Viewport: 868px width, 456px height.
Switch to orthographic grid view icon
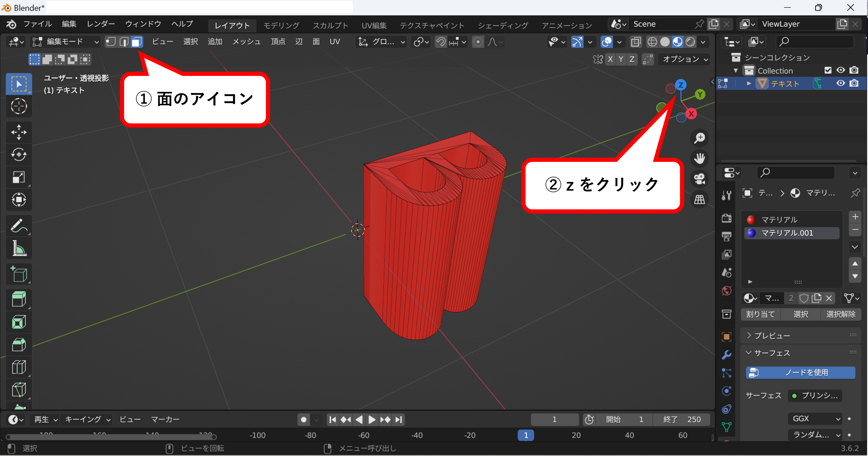[x=700, y=200]
